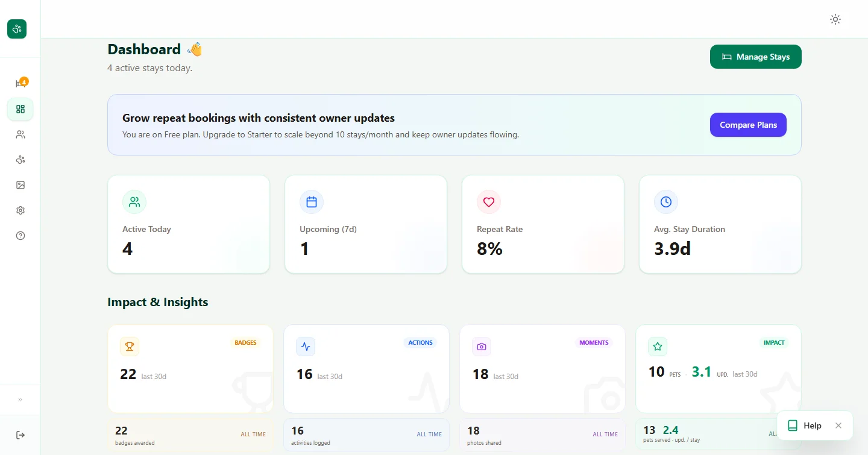Click the camera icon in Moments card
The width and height of the screenshot is (868, 455).
point(482,347)
